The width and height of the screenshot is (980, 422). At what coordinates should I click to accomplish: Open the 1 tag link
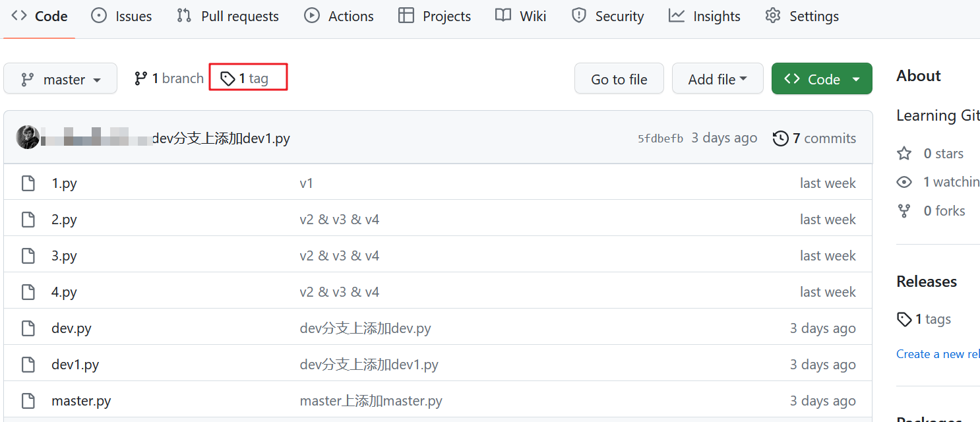(245, 78)
